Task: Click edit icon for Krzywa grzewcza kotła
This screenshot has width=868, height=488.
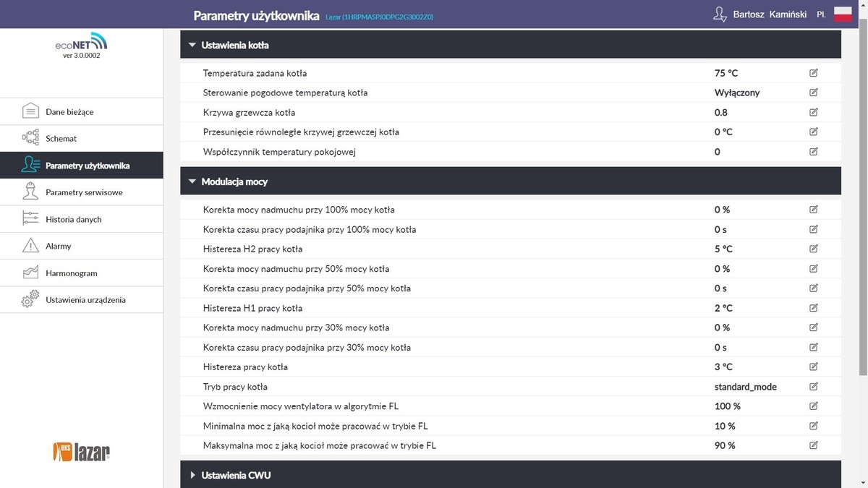Action: [x=814, y=112]
